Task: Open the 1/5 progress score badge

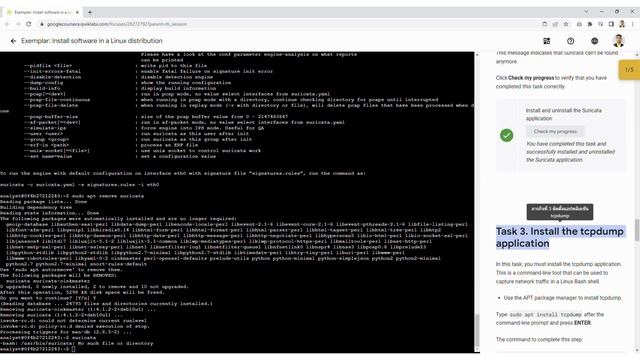Action: [x=629, y=70]
